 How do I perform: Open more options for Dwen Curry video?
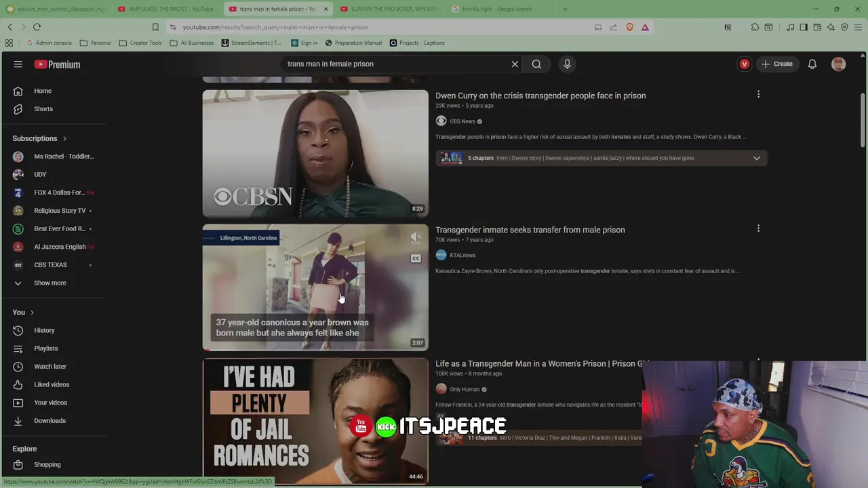tap(758, 94)
